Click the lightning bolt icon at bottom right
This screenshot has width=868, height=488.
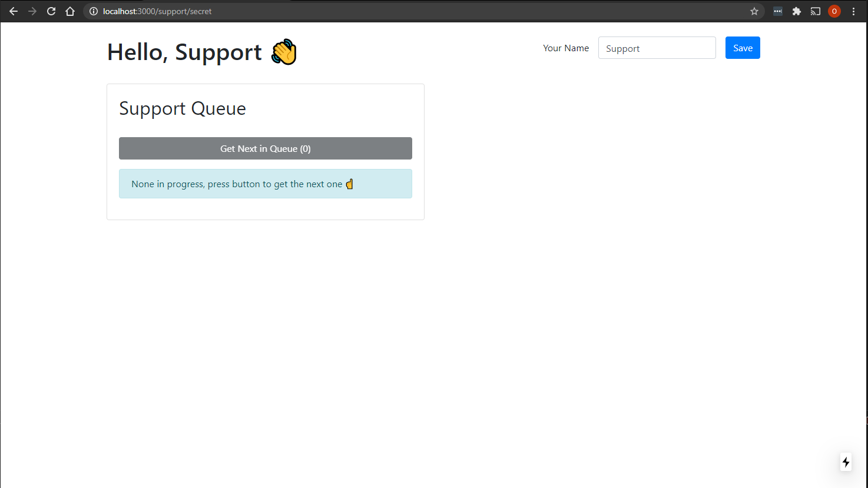point(846,462)
